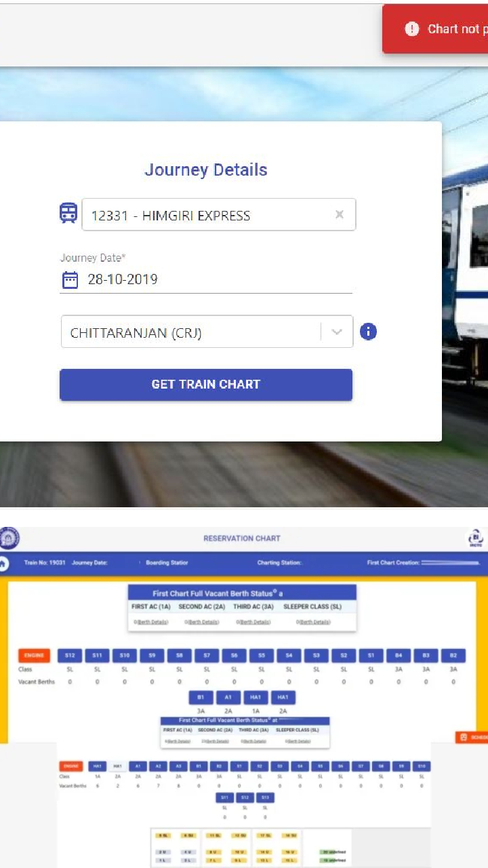Open the calendar icon for journey date
The height and width of the screenshot is (868, 488).
(x=70, y=279)
